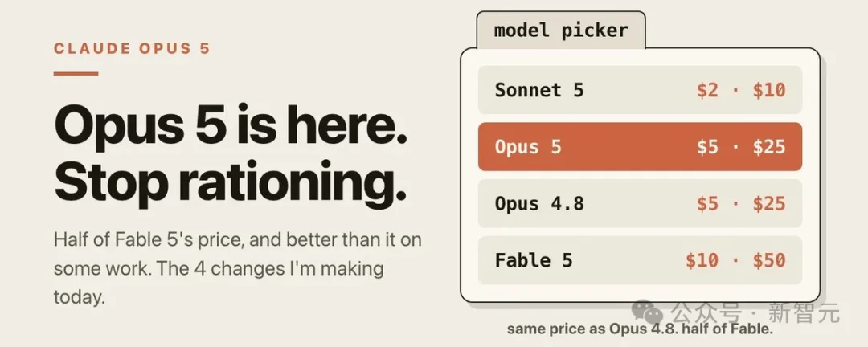
Task: Click the 新智元 watermark text
Action: 803,313
